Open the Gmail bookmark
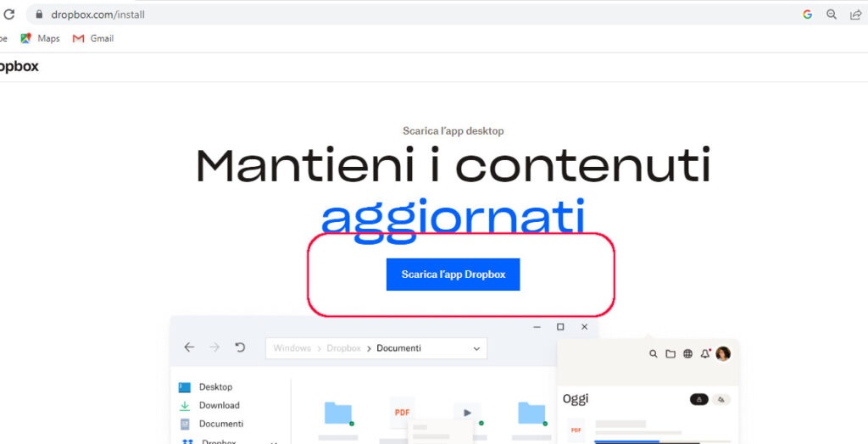The image size is (868, 444). (x=93, y=38)
